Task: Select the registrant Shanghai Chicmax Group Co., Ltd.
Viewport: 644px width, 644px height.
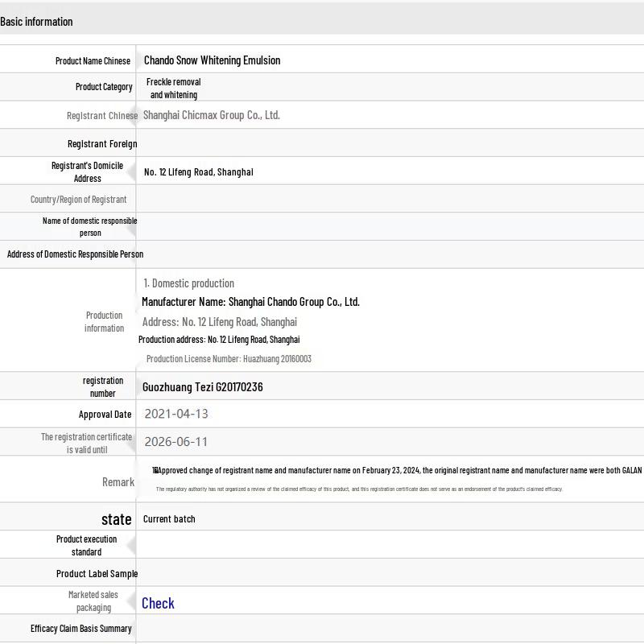Action: click(211, 115)
